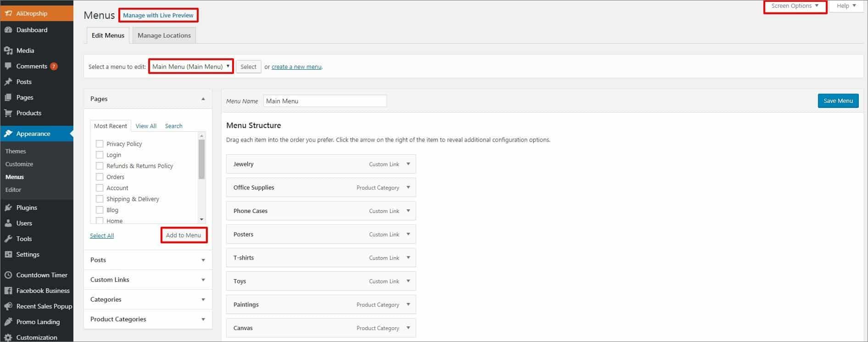Open the theme Editor submenu item
Screen dimensions: 868x342
(13, 190)
